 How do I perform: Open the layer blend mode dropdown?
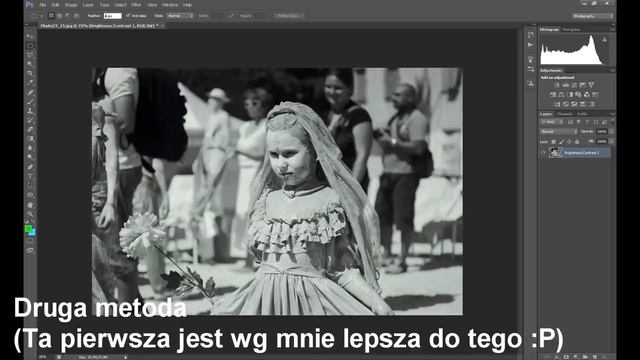point(558,131)
